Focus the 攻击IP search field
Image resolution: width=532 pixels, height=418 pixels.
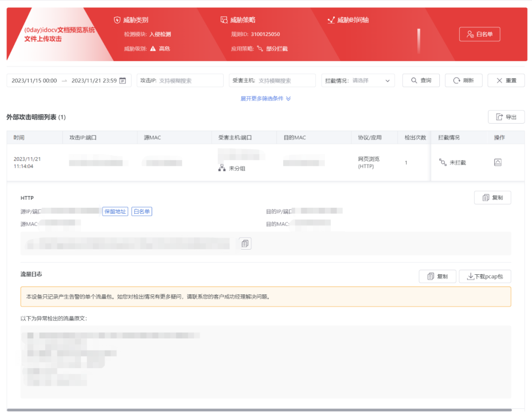point(180,81)
